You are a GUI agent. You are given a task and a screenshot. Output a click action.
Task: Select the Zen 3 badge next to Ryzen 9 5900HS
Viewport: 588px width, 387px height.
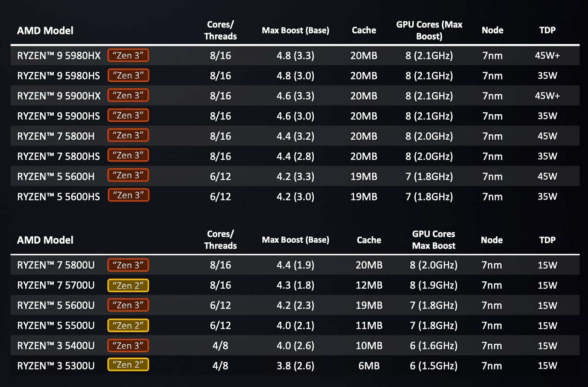129,116
